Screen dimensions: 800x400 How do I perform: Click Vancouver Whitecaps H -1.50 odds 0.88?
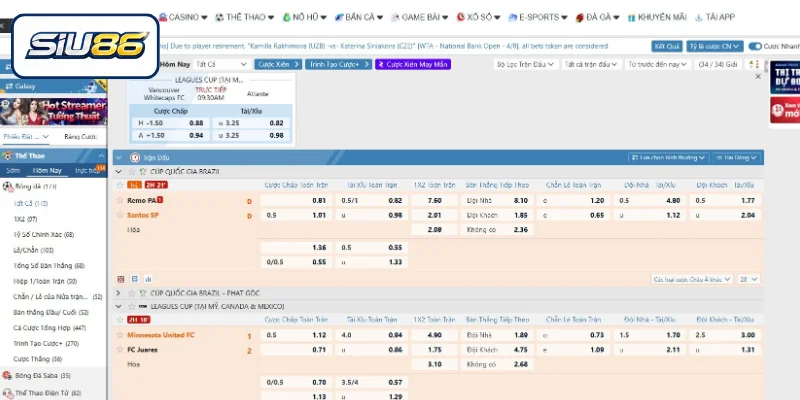[x=170, y=123]
